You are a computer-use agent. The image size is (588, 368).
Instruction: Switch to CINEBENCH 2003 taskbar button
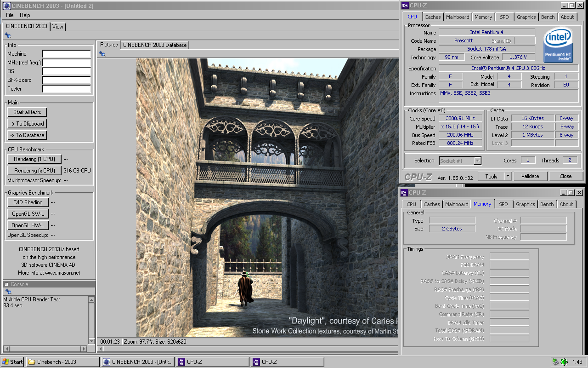(x=138, y=362)
